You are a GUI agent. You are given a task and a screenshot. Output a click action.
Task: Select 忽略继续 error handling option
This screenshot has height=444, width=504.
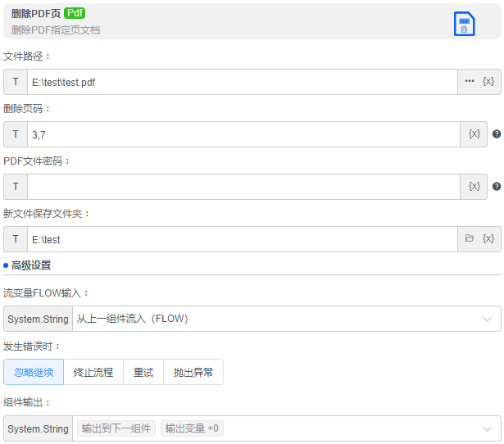pos(34,372)
